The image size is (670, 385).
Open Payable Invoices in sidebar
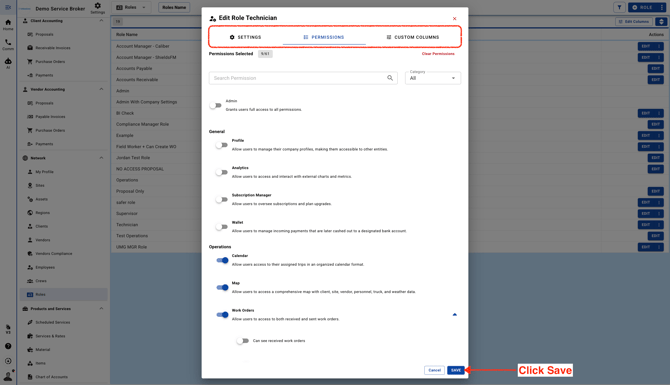pyautogui.click(x=50, y=117)
